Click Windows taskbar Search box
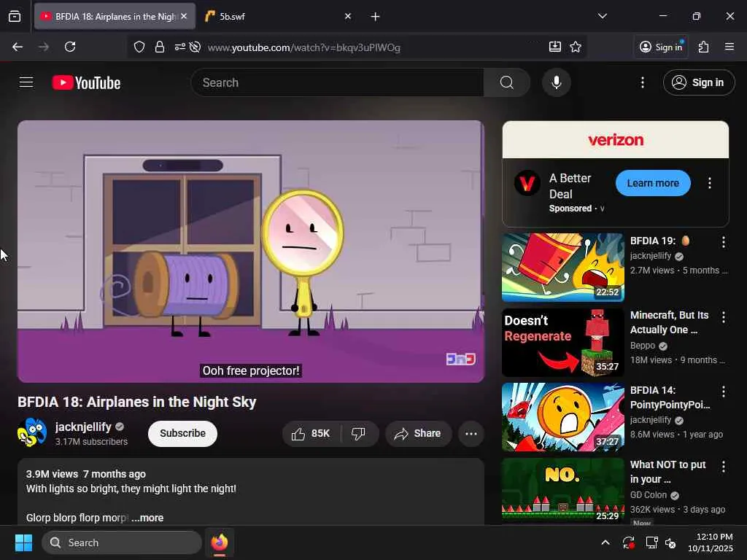 (x=122, y=542)
